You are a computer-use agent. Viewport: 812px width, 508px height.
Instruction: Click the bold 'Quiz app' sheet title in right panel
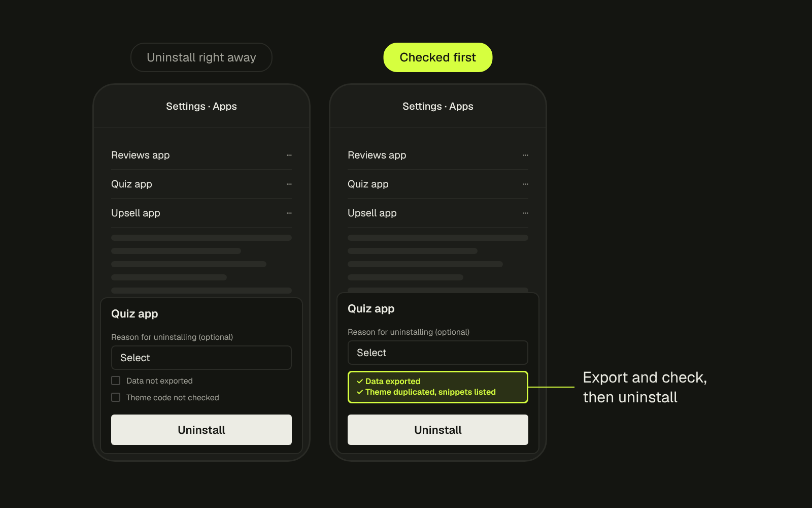[371, 309]
